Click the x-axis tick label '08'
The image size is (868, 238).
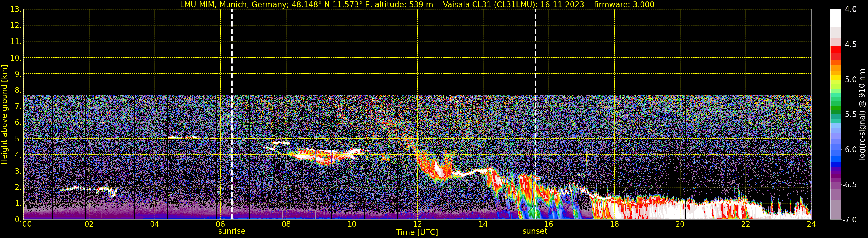point(286,224)
